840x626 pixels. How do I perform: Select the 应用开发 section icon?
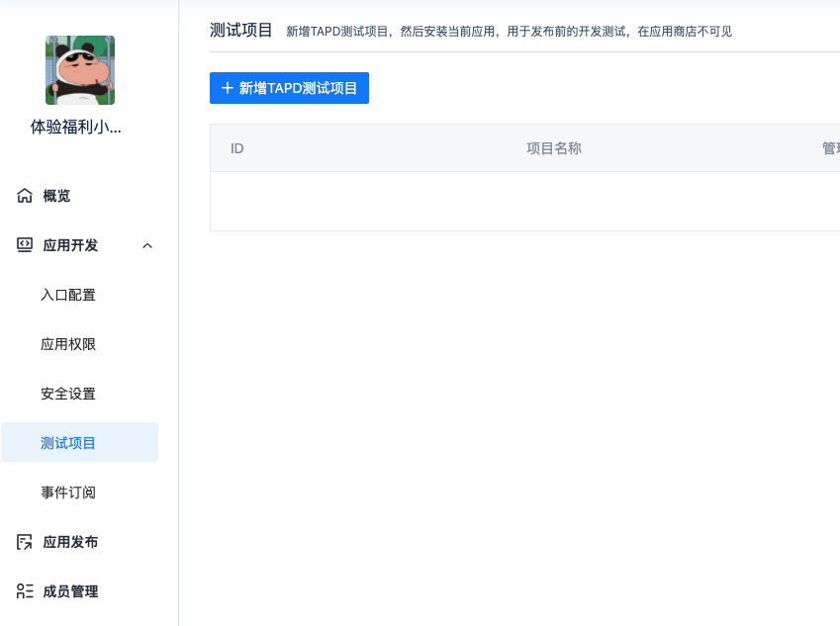[x=23, y=244]
